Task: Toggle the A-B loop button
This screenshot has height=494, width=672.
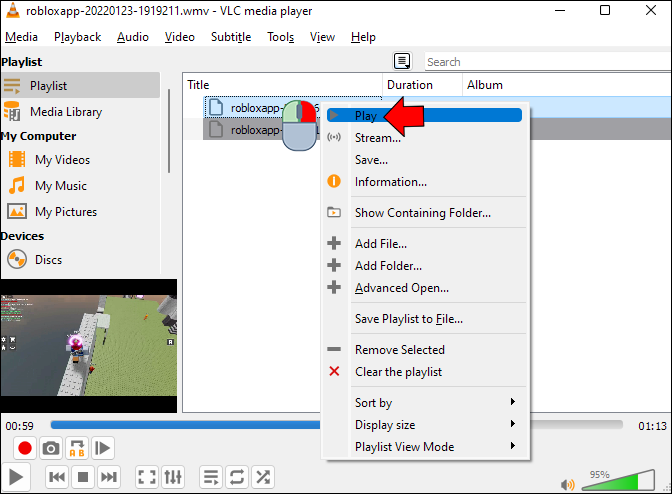Action: [77, 448]
